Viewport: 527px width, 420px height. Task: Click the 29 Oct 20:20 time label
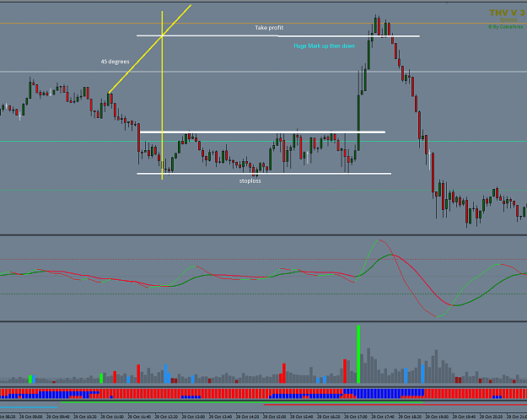point(492,417)
